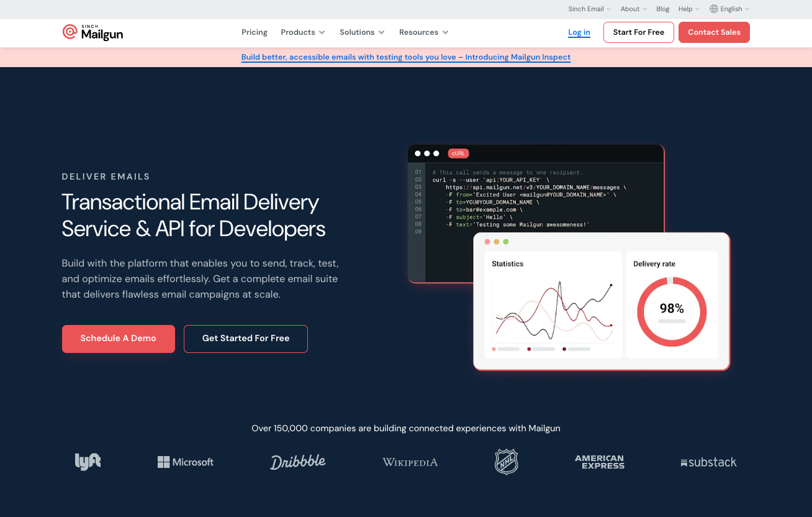The height and width of the screenshot is (517, 812).
Task: Click the Schedule A Demo button
Action: click(x=118, y=339)
